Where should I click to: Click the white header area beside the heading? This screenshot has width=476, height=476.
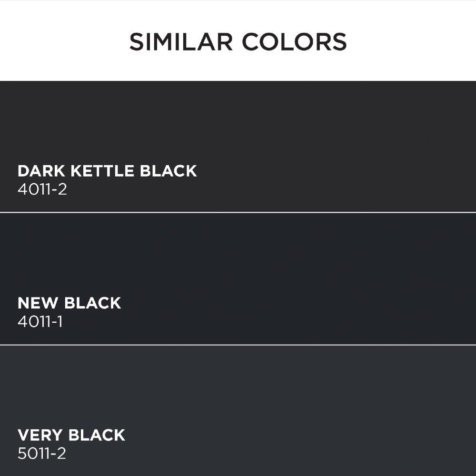(x=410, y=41)
